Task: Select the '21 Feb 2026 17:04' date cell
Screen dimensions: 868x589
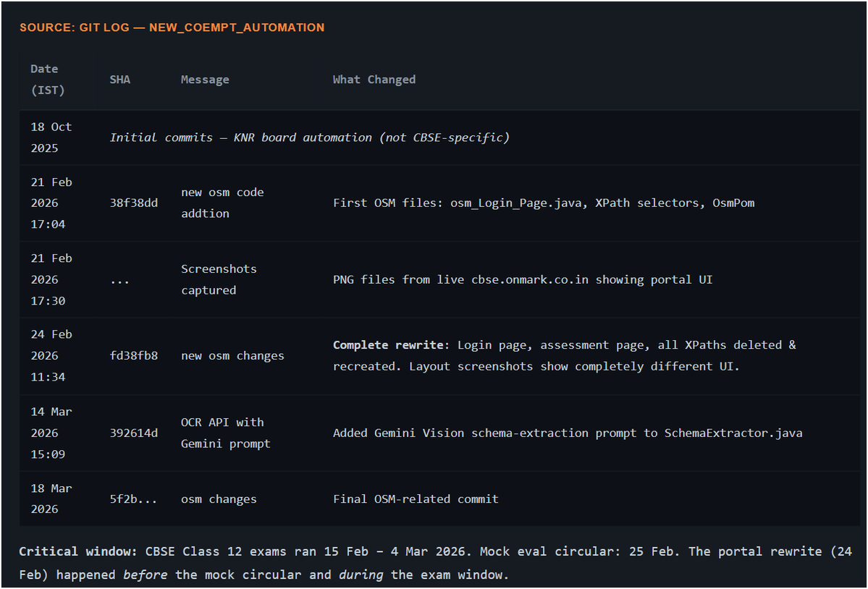Action: click(51, 203)
